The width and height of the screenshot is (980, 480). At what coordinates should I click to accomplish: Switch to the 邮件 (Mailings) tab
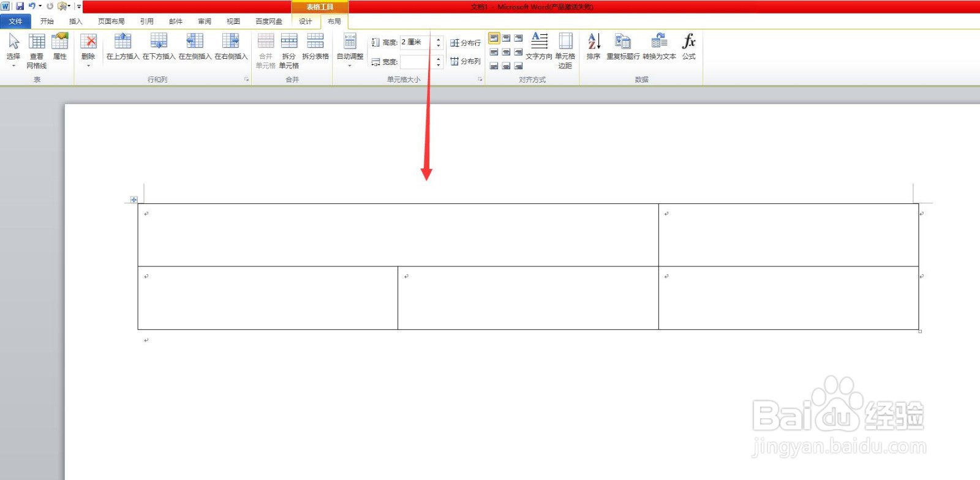tap(176, 21)
